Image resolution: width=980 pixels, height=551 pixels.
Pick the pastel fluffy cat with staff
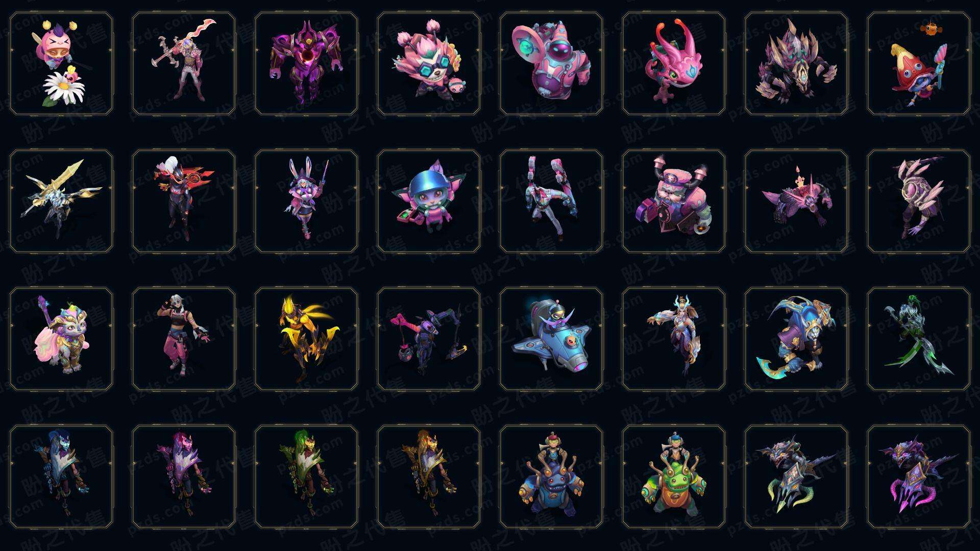[61, 339]
